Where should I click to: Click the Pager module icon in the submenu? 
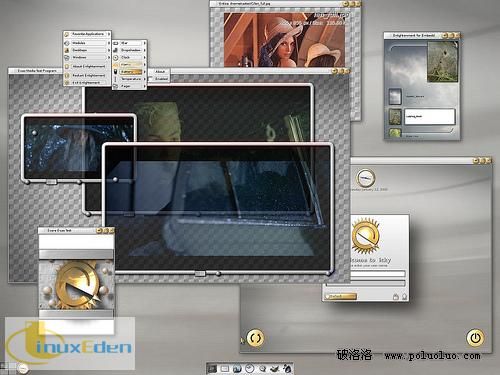coord(116,86)
